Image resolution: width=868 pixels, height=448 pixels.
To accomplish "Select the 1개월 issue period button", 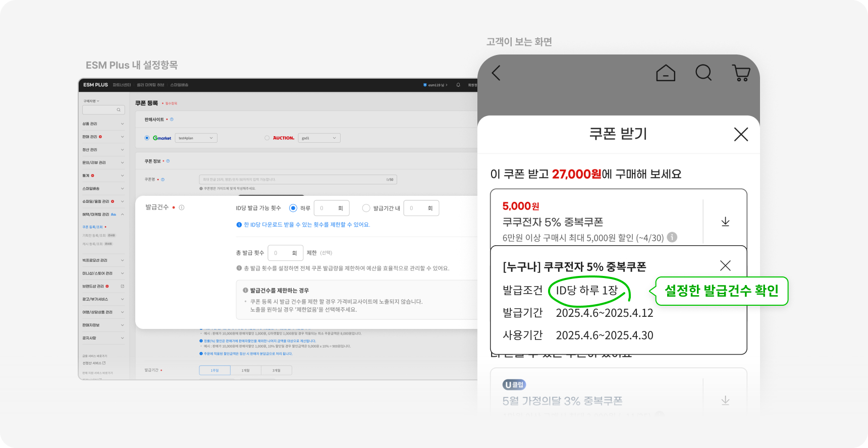I will pos(246,370).
